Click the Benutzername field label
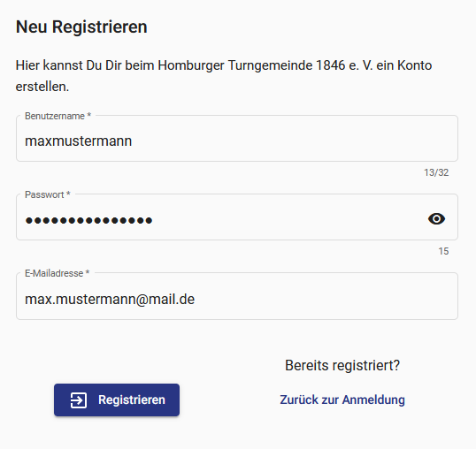Screen dimensions: 476x449 (x=55, y=116)
